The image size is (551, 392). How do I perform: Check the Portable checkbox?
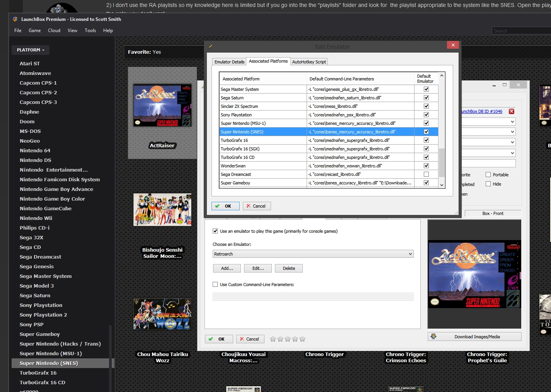point(488,174)
